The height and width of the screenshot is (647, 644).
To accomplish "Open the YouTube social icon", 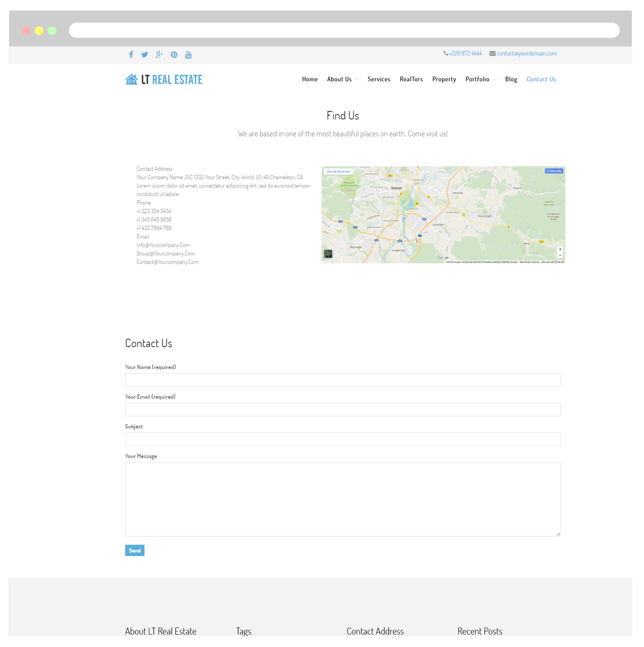I will tap(188, 55).
